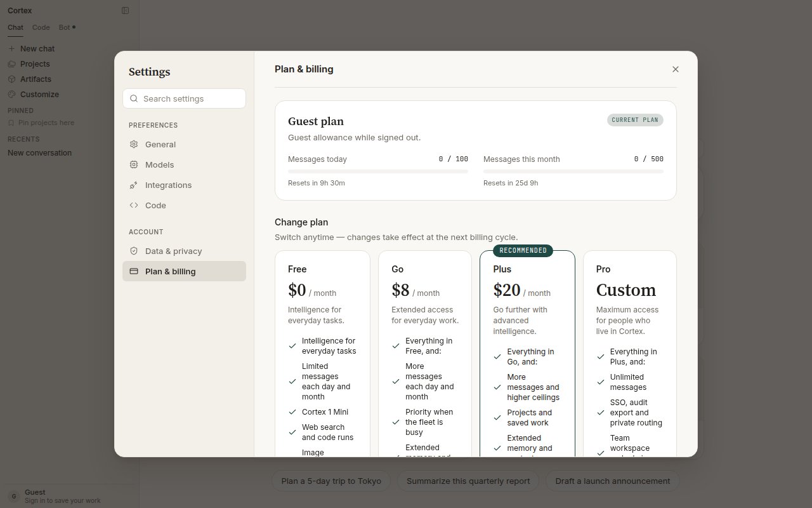Open the Code brackets icon in settings
Screen dimensions: 812x508
pyautogui.click(x=134, y=205)
